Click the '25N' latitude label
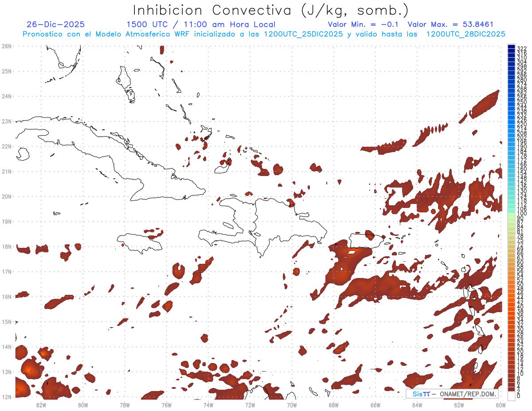This screenshot has width=532, height=411. coord(7,71)
